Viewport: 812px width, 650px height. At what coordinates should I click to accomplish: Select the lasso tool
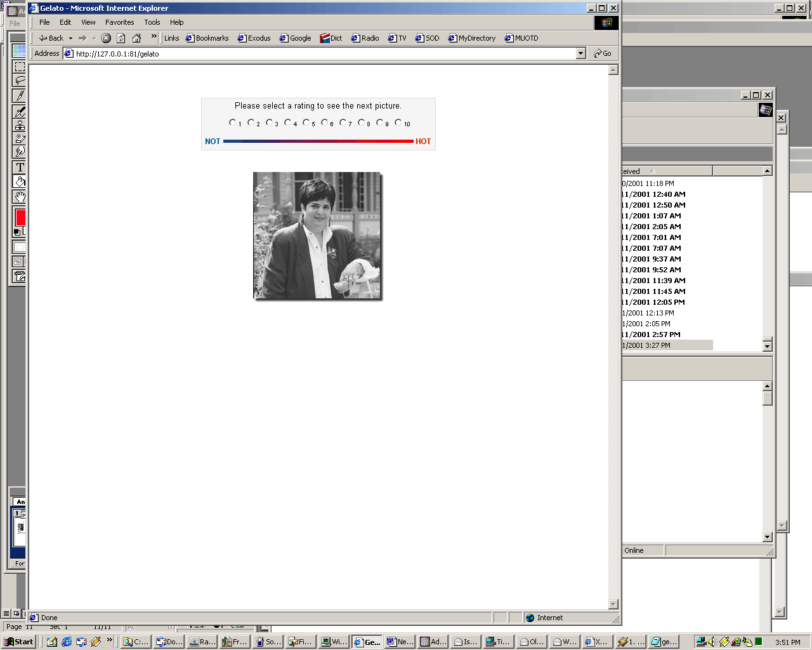pyautogui.click(x=20, y=81)
